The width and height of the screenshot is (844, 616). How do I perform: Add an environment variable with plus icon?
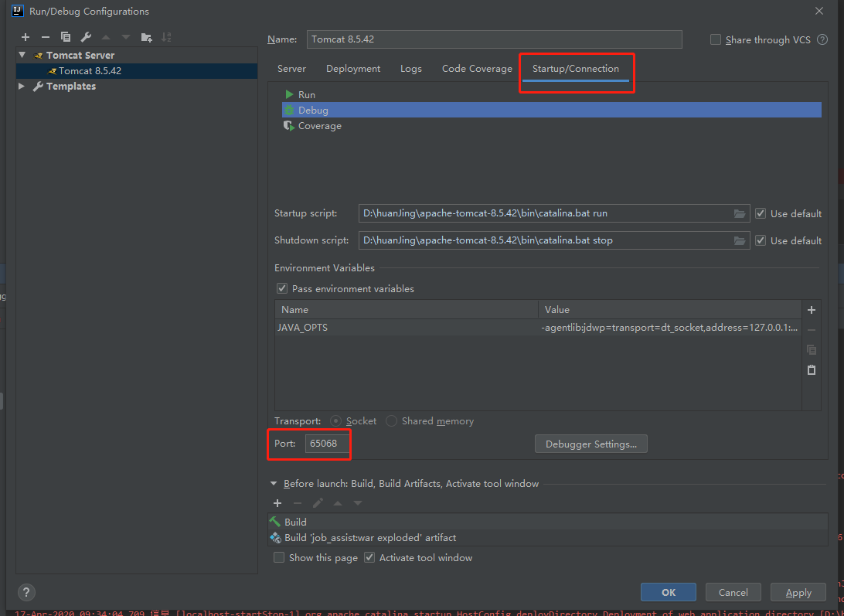click(812, 310)
